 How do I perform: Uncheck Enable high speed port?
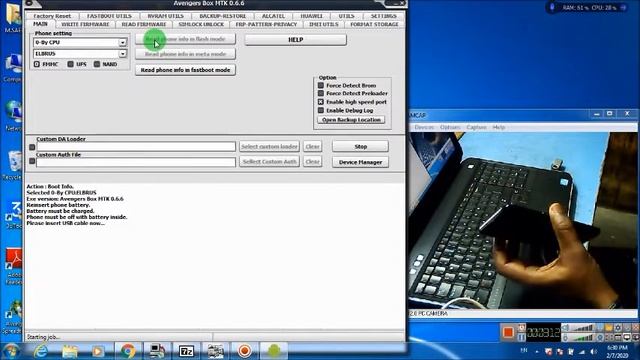point(321,102)
